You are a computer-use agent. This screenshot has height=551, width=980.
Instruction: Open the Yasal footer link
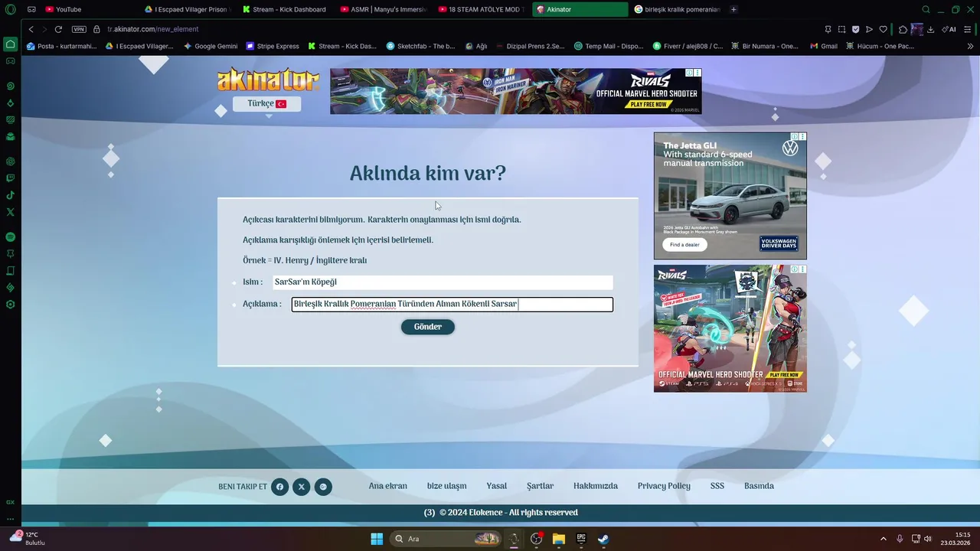[497, 487]
